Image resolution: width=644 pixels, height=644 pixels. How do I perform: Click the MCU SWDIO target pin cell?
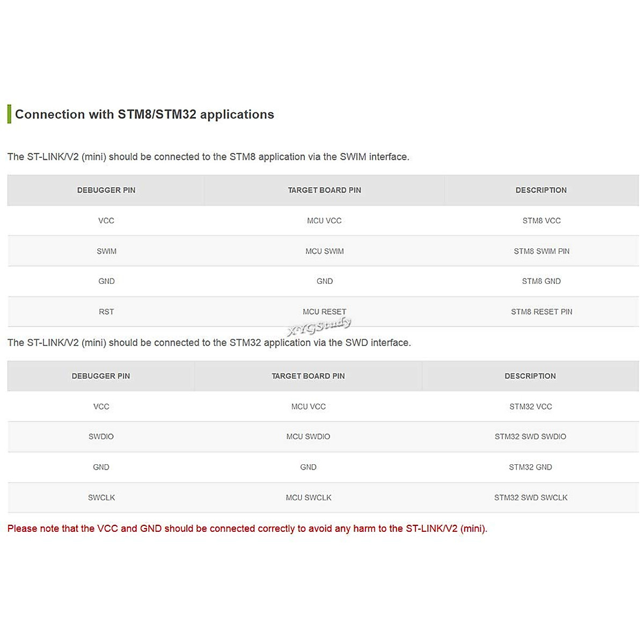[308, 437]
